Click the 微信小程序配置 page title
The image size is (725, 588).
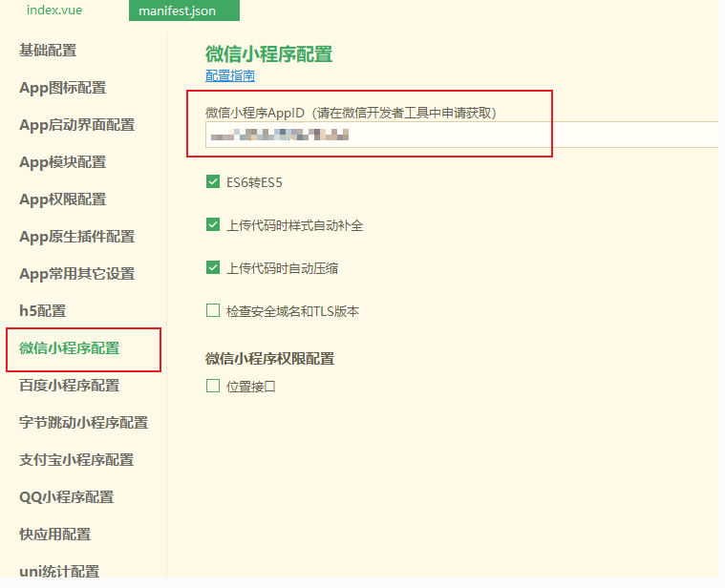[x=269, y=54]
